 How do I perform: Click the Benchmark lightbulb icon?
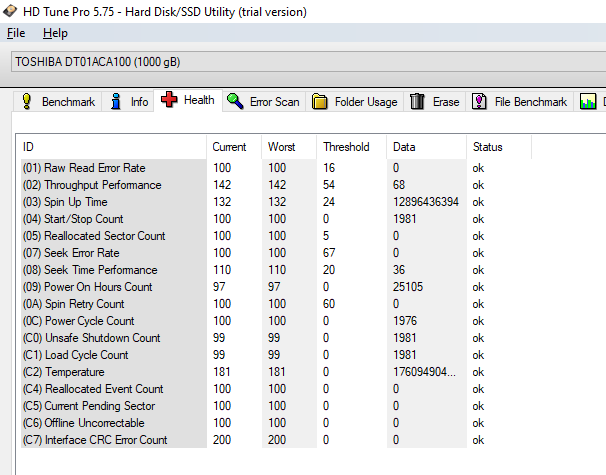[26, 101]
